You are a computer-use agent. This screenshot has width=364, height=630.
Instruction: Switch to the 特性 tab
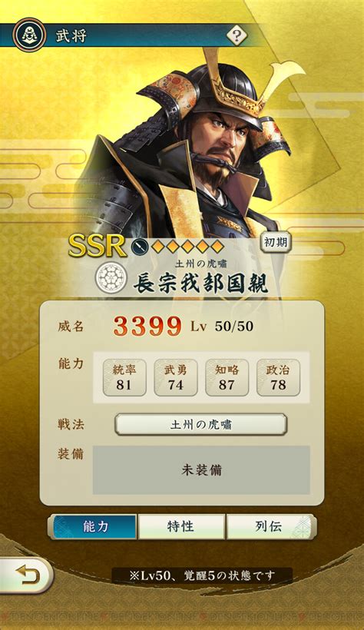pos(181,526)
